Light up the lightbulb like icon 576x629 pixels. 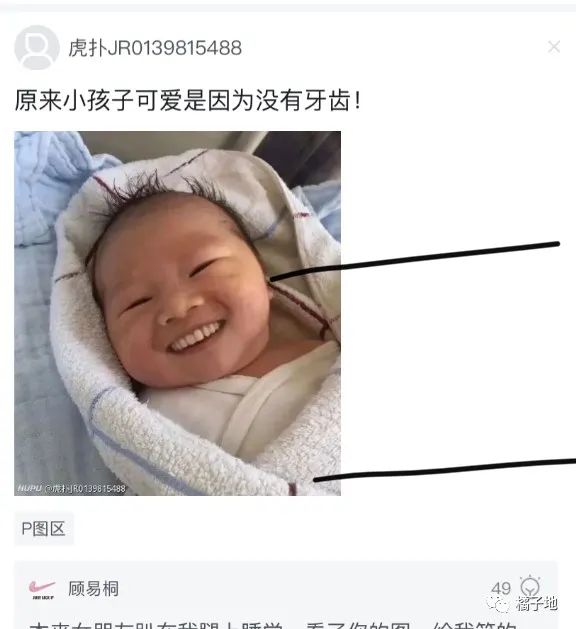pos(530,587)
